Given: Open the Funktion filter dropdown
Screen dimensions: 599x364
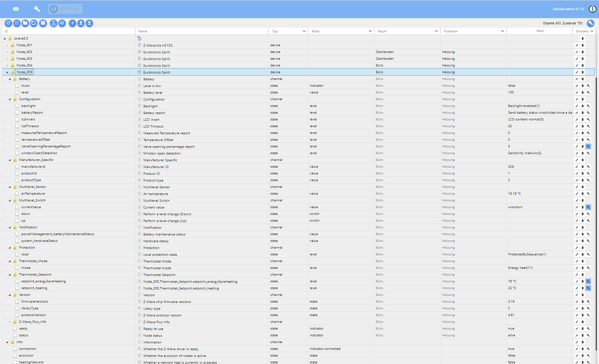Looking at the screenshot, I should click(x=474, y=31).
